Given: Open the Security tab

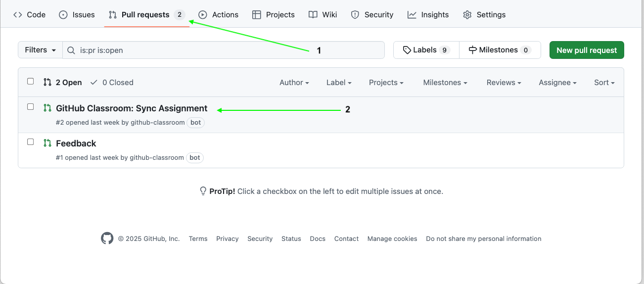Looking at the screenshot, I should point(372,15).
